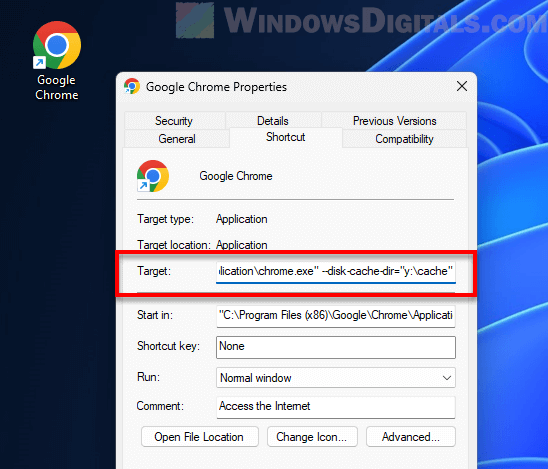
Task: Click the Start in path field
Action: (x=336, y=316)
